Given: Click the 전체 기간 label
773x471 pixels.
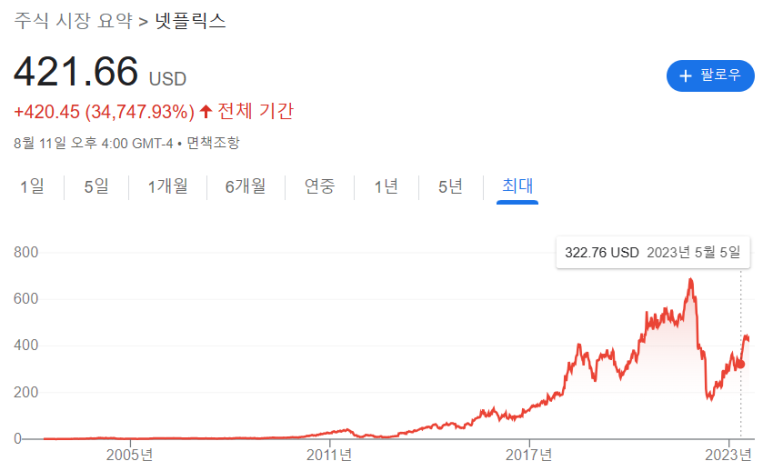Looking at the screenshot, I should 256,111.
